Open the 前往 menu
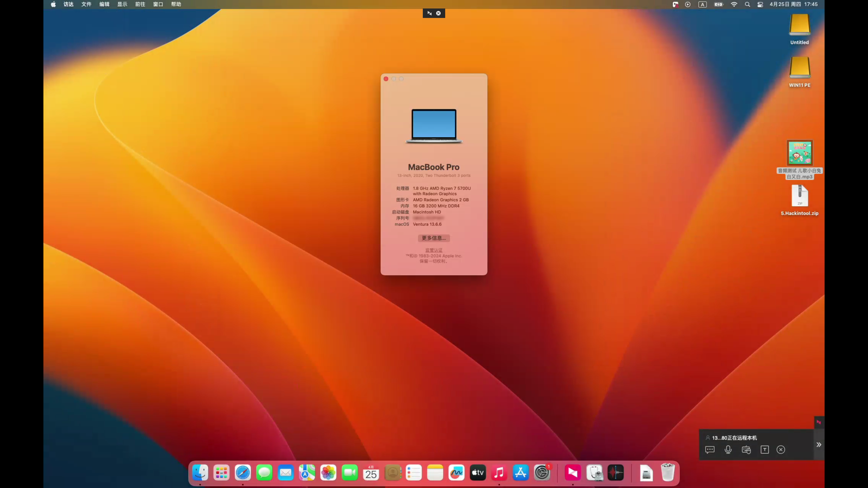 [x=140, y=4]
